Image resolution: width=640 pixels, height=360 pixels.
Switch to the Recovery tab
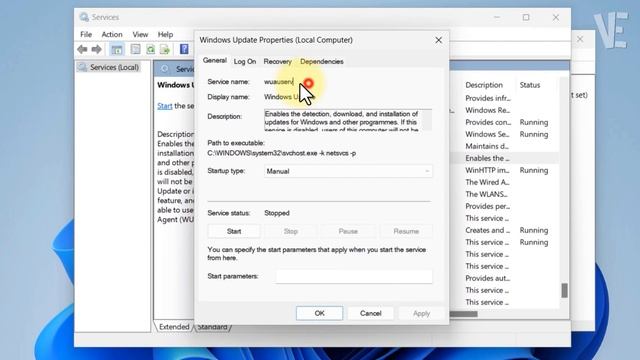tap(278, 61)
